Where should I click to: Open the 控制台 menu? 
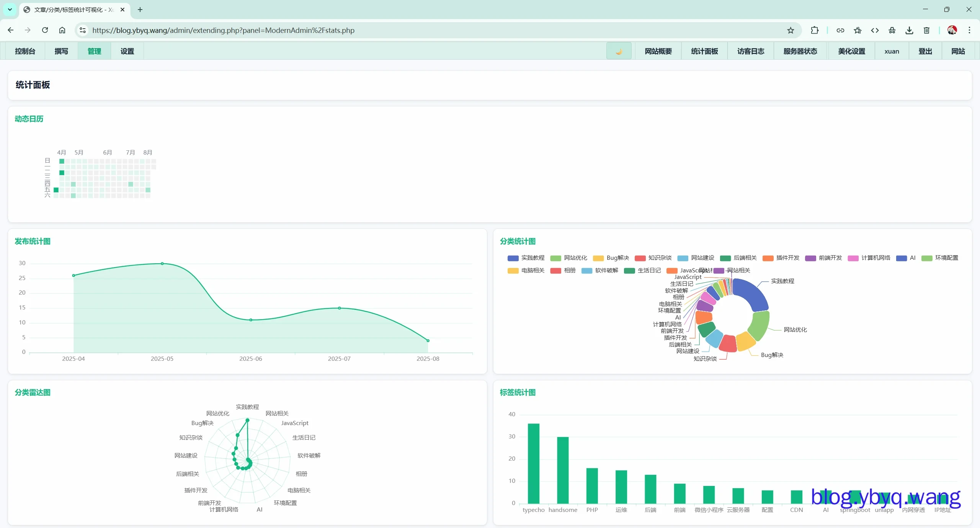click(25, 51)
